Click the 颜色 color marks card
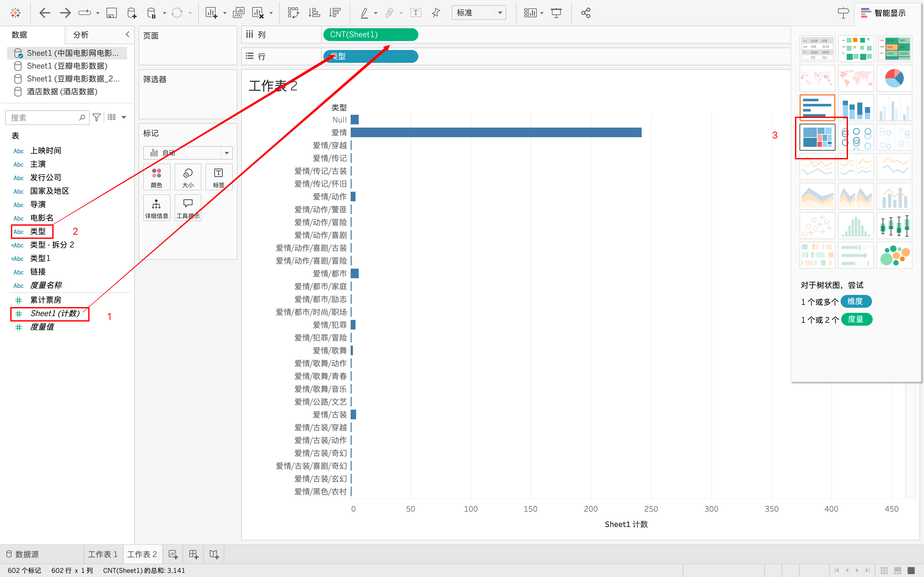Viewport: 924px width, 577px height. click(157, 178)
